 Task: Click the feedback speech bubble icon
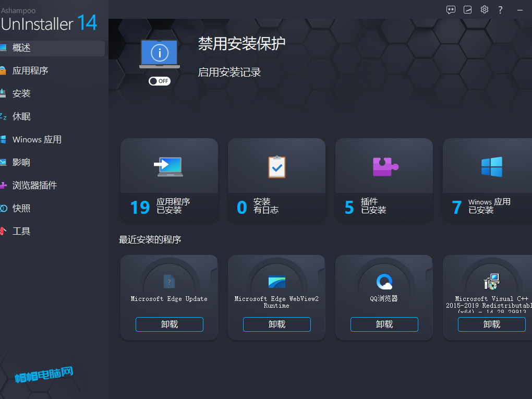450,9
